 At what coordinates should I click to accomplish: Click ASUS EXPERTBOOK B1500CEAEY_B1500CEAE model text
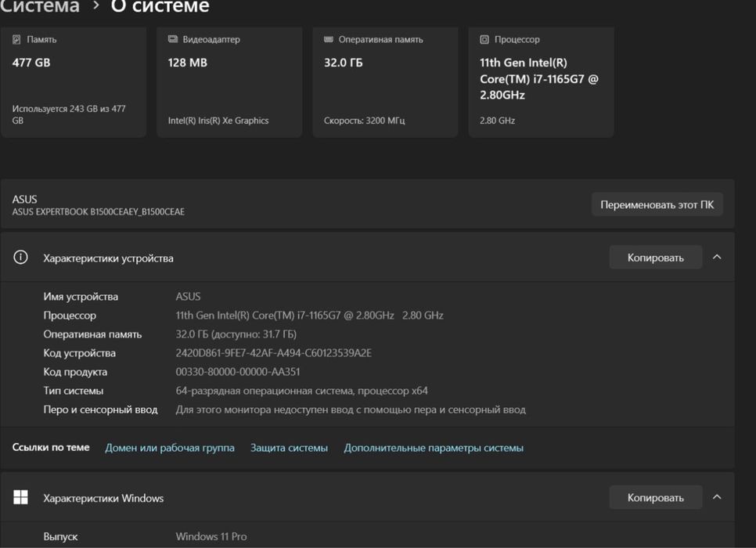(99, 212)
